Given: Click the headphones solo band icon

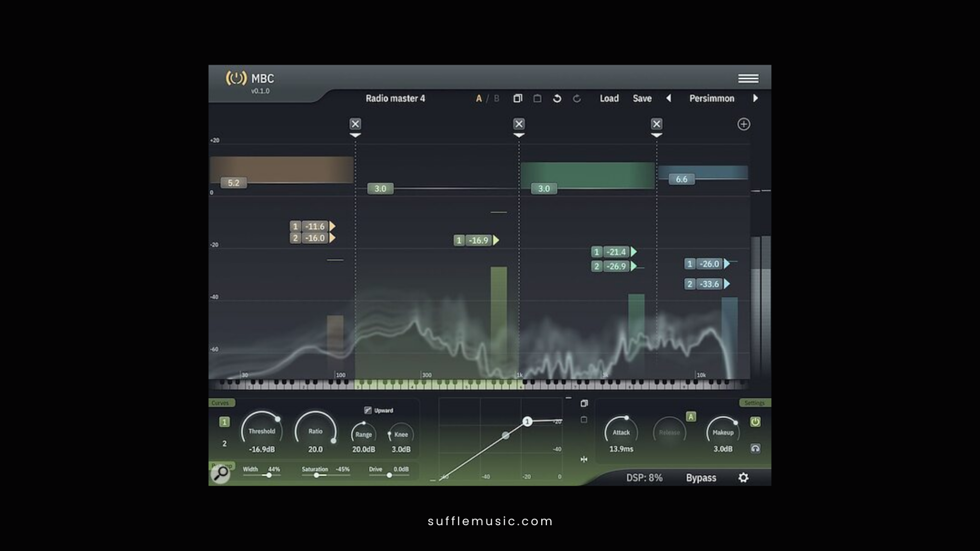Looking at the screenshot, I should pyautogui.click(x=755, y=448).
